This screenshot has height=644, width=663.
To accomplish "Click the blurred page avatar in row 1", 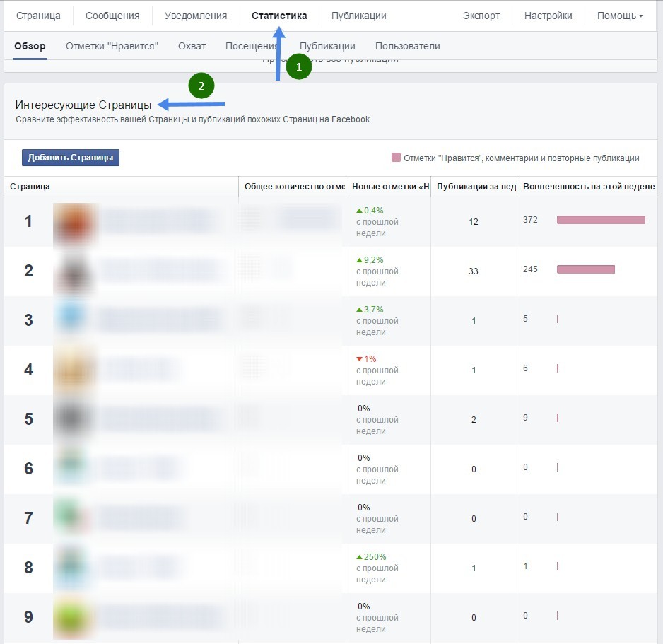I will [74, 223].
